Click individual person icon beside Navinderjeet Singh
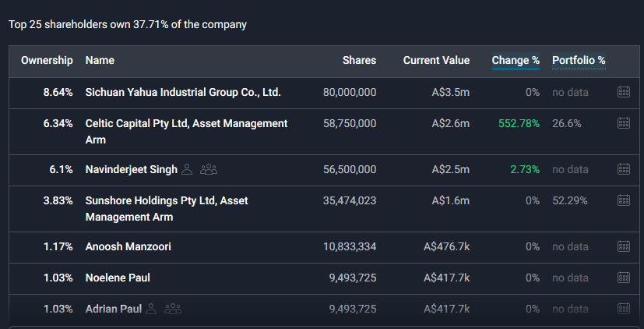Viewport: 644px width, 329px height. [x=187, y=169]
